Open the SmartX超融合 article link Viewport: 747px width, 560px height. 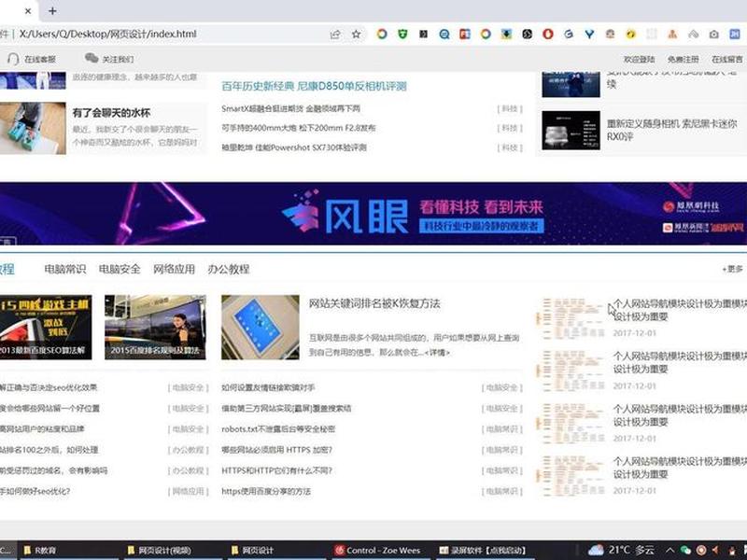tap(290, 108)
